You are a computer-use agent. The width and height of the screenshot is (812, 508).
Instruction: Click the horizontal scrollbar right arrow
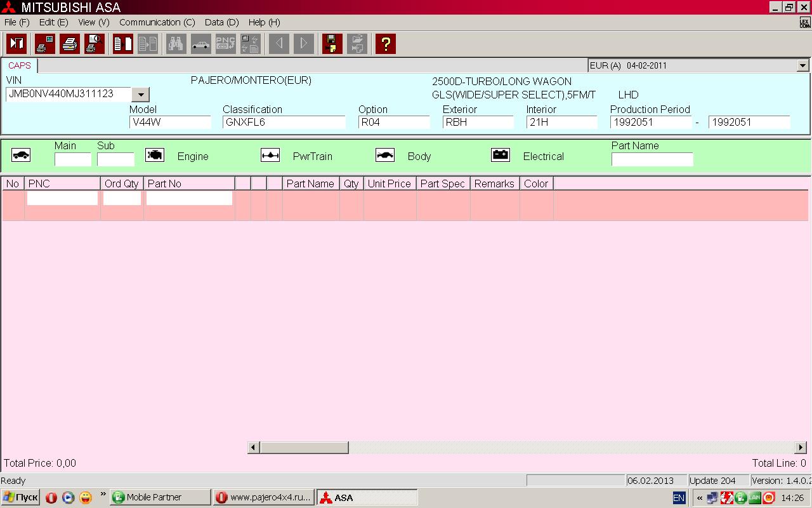point(801,448)
